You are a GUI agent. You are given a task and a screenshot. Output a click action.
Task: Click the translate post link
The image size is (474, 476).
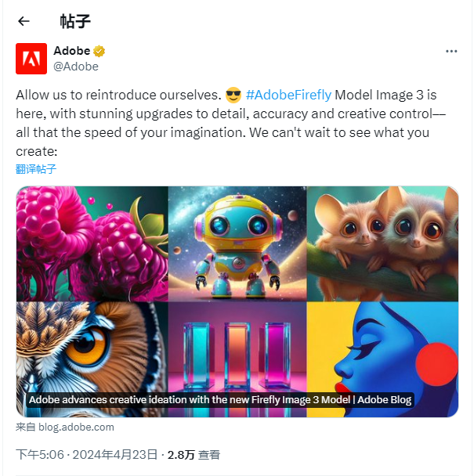tap(36, 169)
